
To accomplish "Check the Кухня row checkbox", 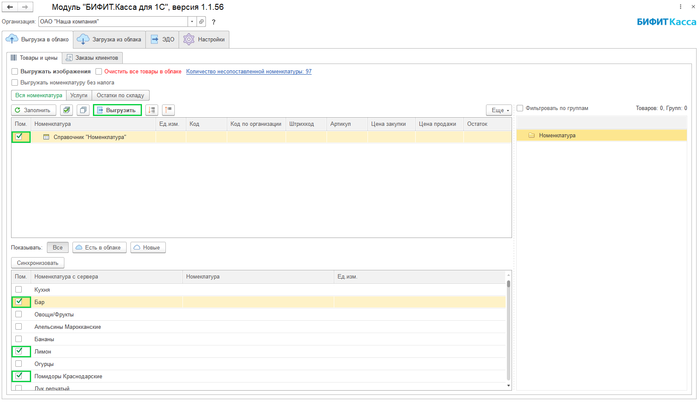I will tap(18, 289).
